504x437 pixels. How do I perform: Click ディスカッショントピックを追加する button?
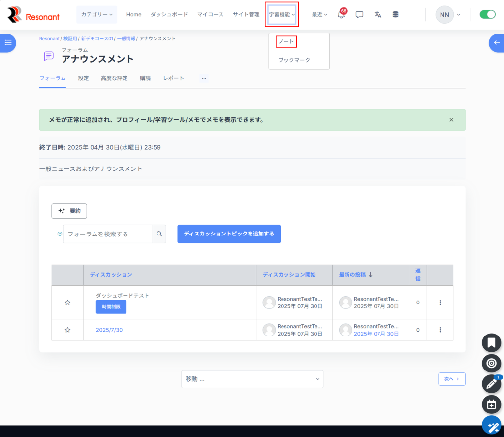click(229, 234)
